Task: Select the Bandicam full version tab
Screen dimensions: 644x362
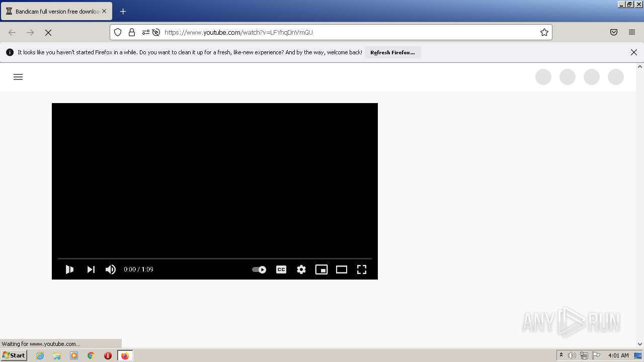Action: tap(57, 11)
